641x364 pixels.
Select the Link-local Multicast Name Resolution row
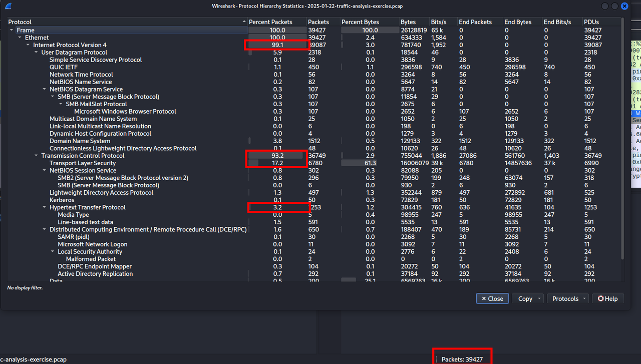(x=314, y=126)
